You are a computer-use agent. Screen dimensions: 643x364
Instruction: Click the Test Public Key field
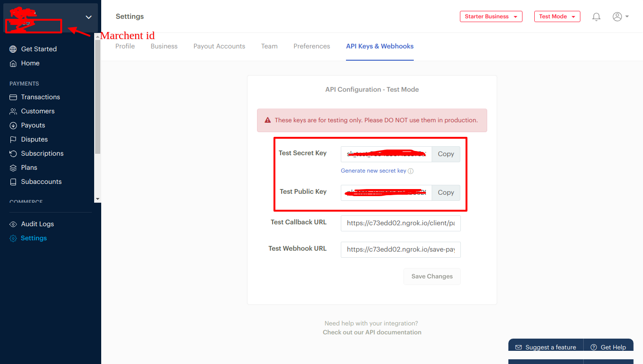[x=386, y=193]
